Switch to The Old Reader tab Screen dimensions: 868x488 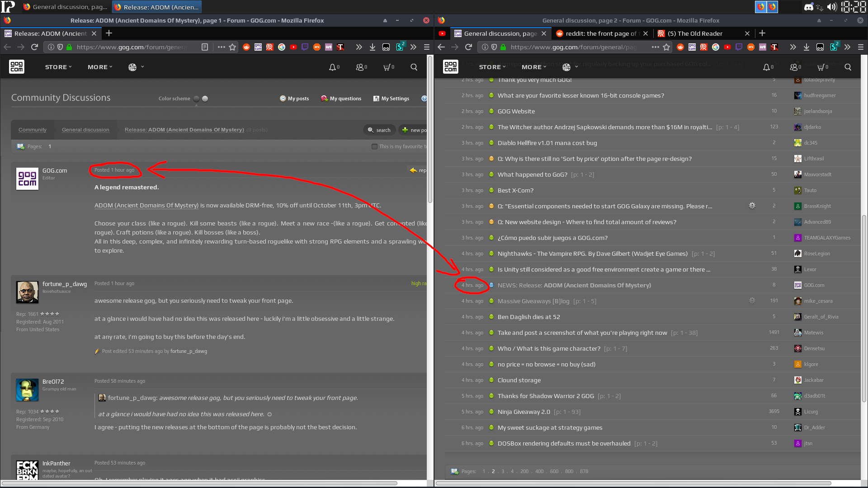[703, 33]
